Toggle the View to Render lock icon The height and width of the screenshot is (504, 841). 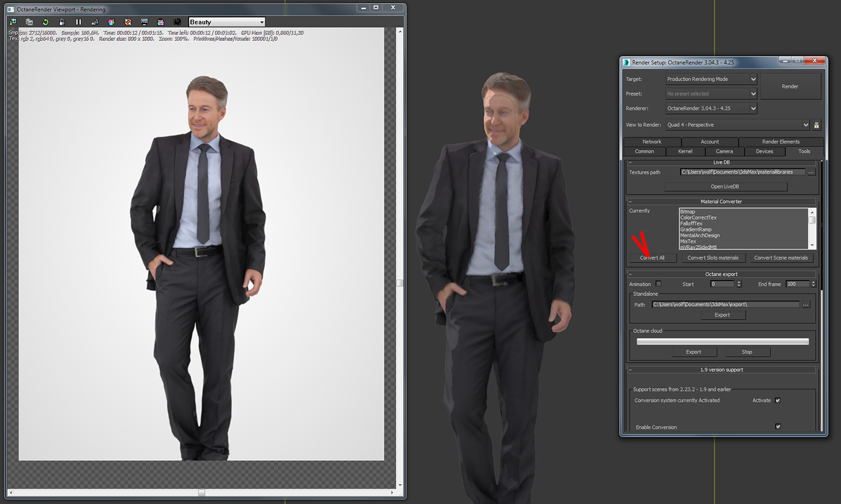pos(816,125)
